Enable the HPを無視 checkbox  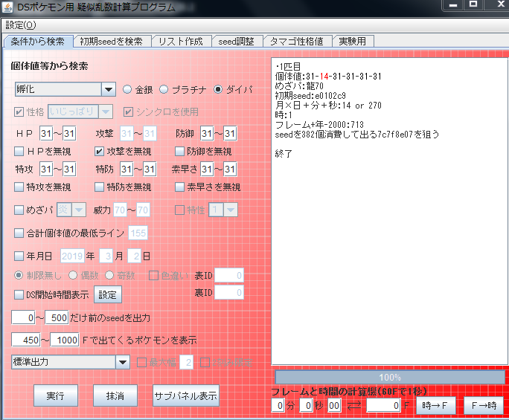point(19,152)
